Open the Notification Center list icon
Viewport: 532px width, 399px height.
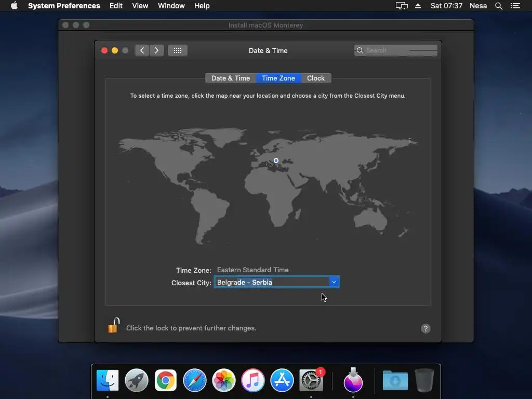tap(515, 6)
